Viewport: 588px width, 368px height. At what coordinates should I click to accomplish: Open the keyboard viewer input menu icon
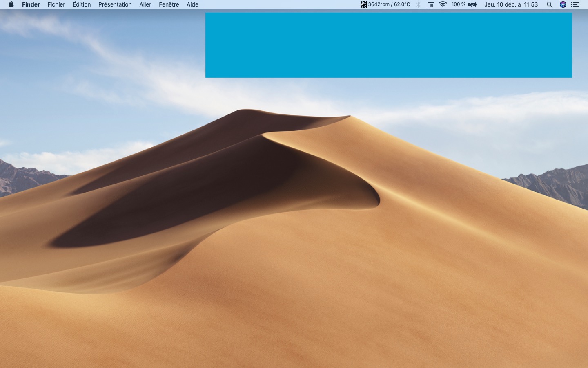point(431,4)
